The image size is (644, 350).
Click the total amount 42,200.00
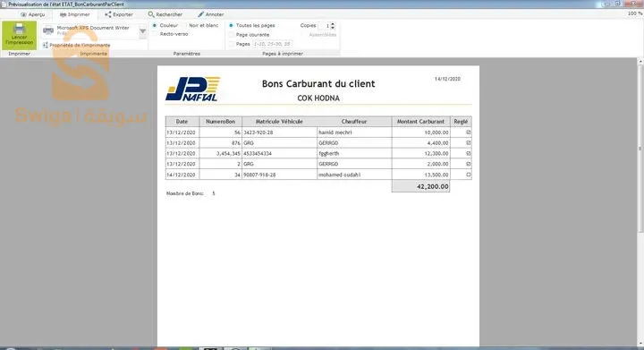[x=433, y=186]
